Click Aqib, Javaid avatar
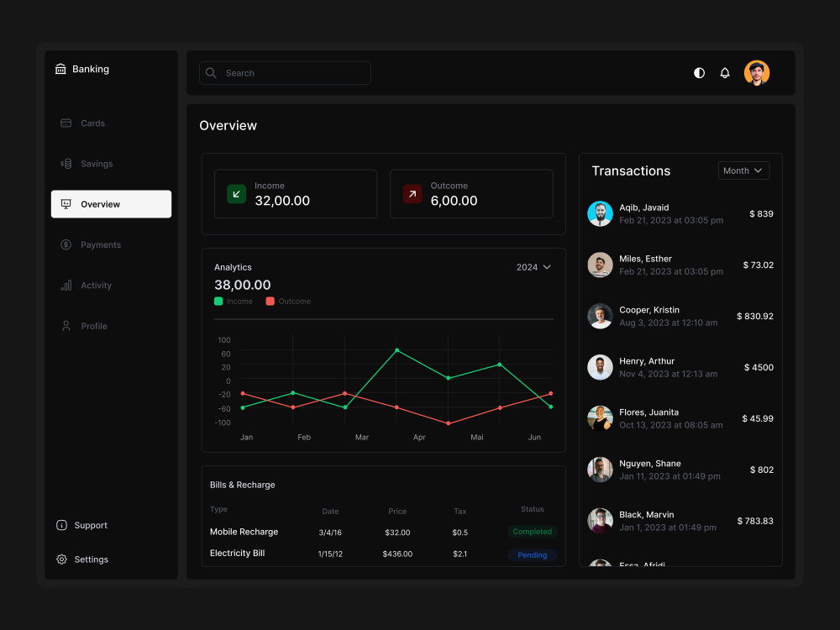Screen dimensions: 840x630 (x=600, y=213)
